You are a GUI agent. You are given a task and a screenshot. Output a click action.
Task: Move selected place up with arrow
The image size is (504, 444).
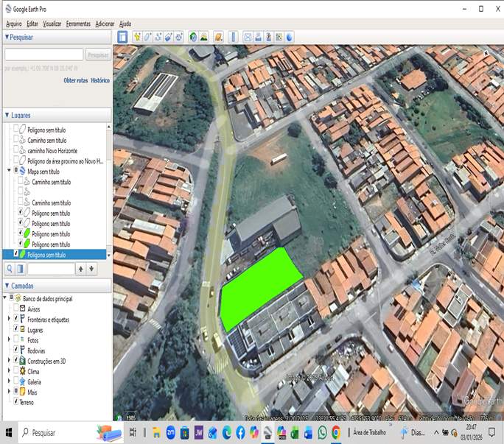point(80,269)
